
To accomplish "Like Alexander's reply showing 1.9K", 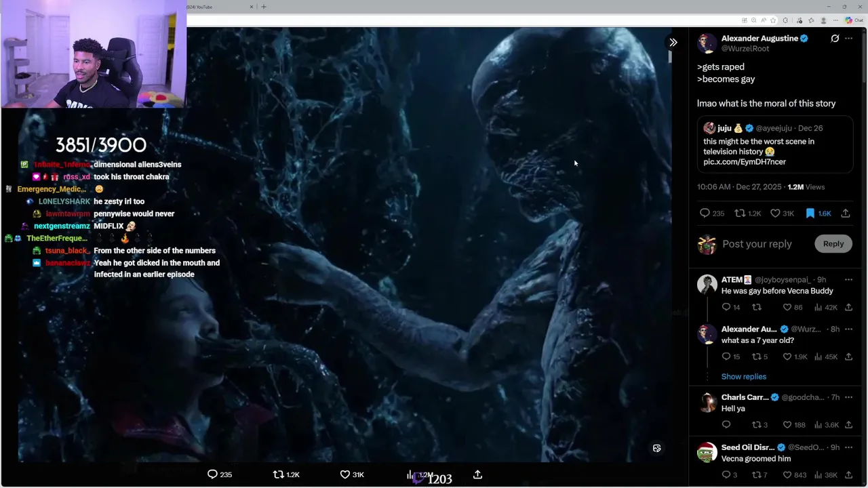I will pos(795,357).
